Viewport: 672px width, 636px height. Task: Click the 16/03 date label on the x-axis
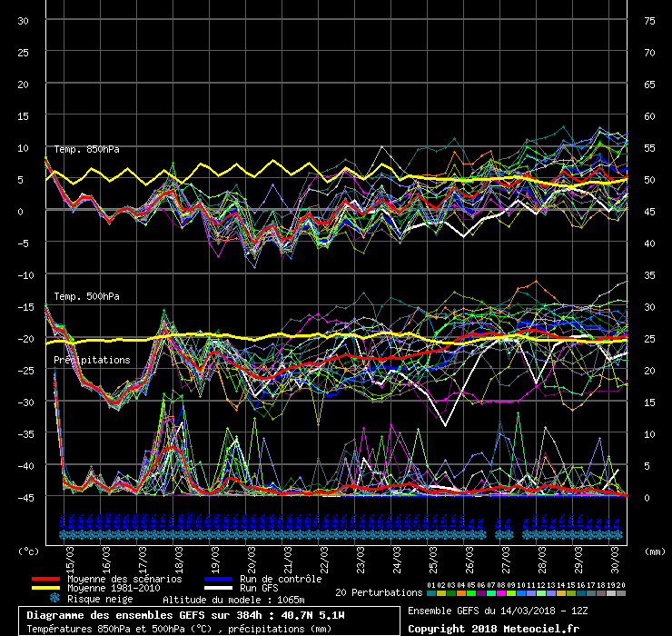coord(106,560)
